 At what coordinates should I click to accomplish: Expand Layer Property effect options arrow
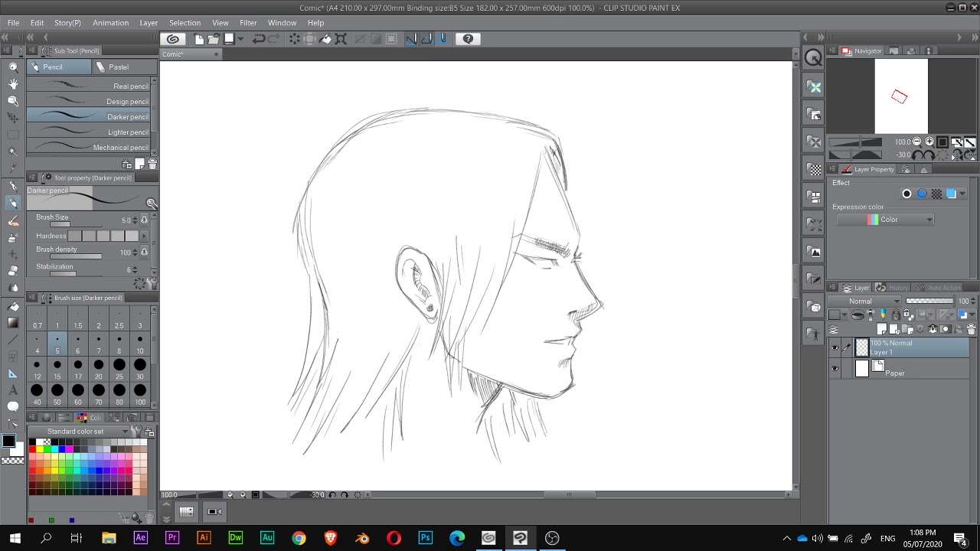[x=962, y=194]
